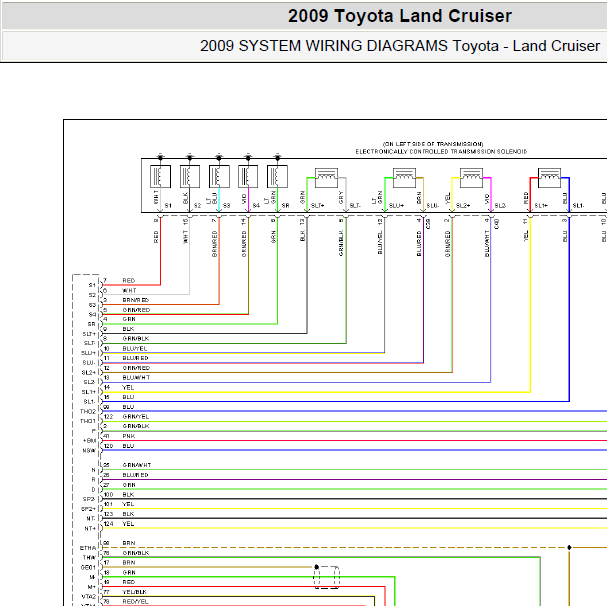Screen dimensions: 607x606
Task: Click the (ON LEFT SIDE OF TRANSMISSION) note
Action: point(433,144)
